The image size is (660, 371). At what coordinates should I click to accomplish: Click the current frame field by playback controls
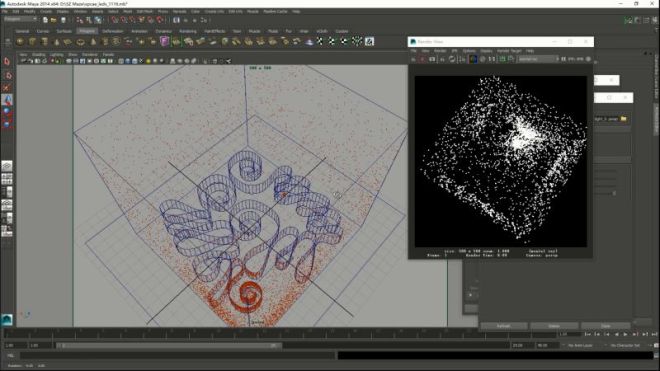click(569, 334)
